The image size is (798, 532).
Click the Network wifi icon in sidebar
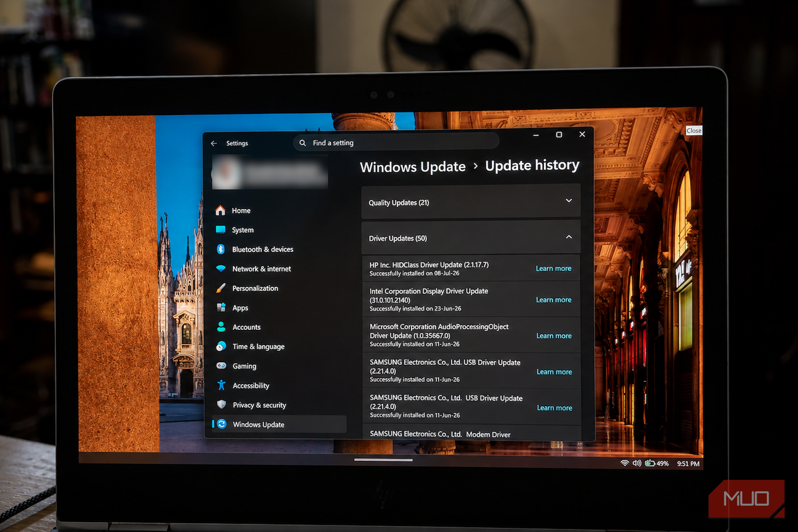[221, 269]
